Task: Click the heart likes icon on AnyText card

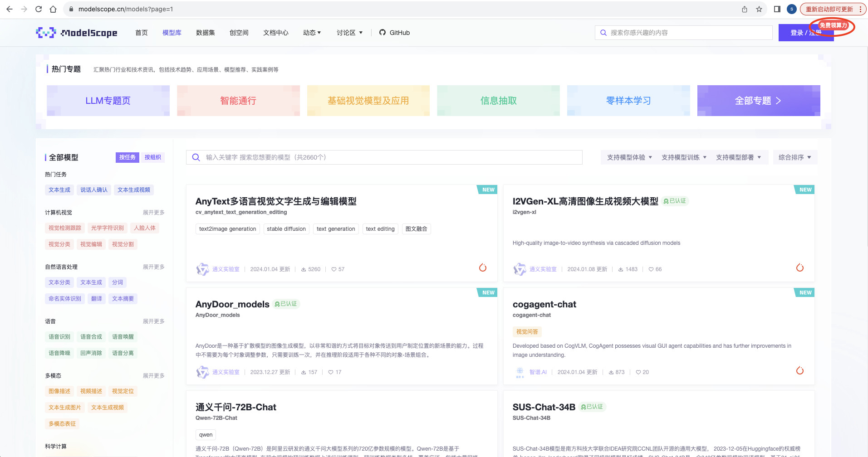Action: pos(334,269)
